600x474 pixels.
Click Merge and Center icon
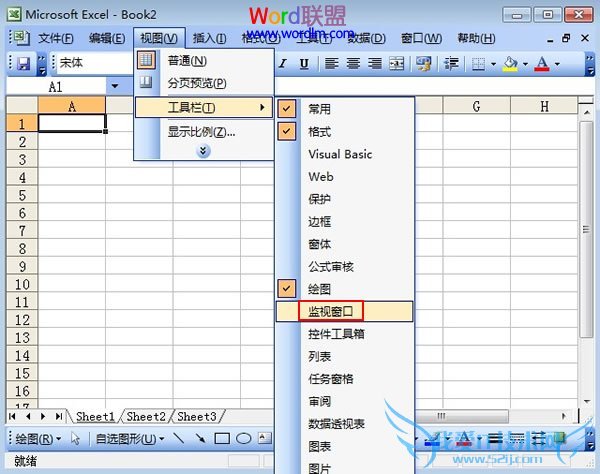[x=396, y=64]
